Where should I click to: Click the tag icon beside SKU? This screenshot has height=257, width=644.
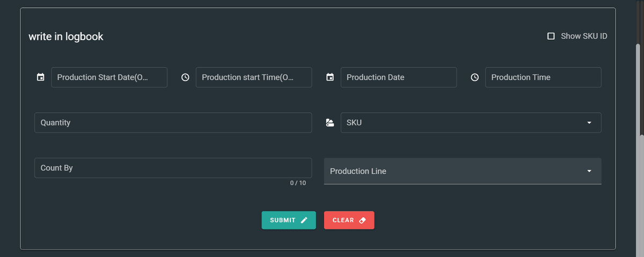pyautogui.click(x=330, y=123)
